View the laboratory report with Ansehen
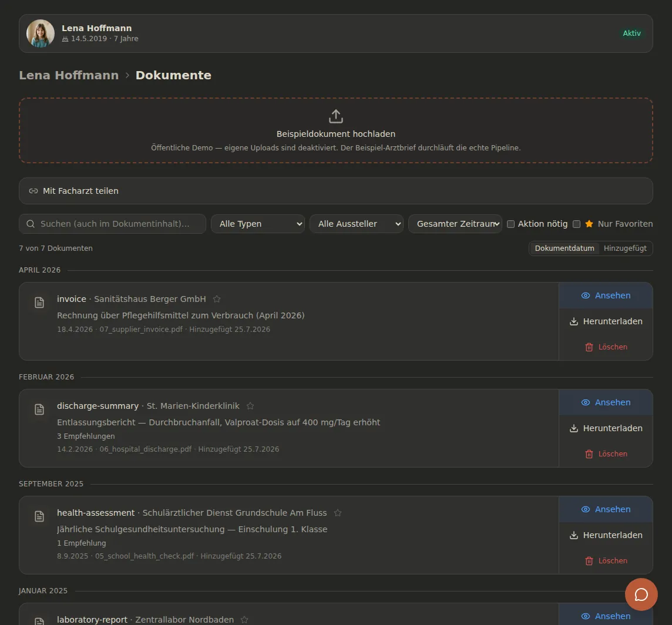 (x=606, y=616)
